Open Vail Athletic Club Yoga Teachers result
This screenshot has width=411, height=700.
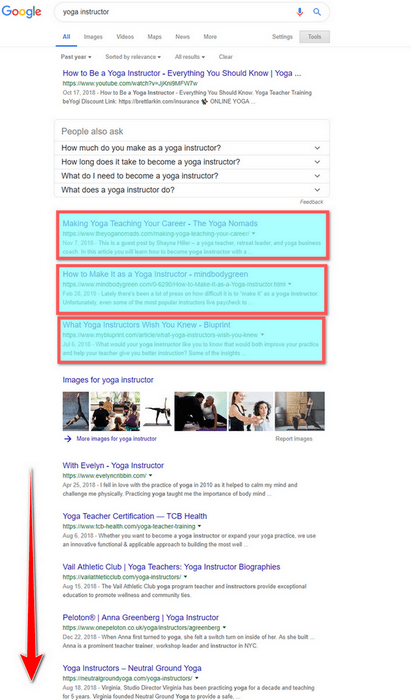pos(171,567)
